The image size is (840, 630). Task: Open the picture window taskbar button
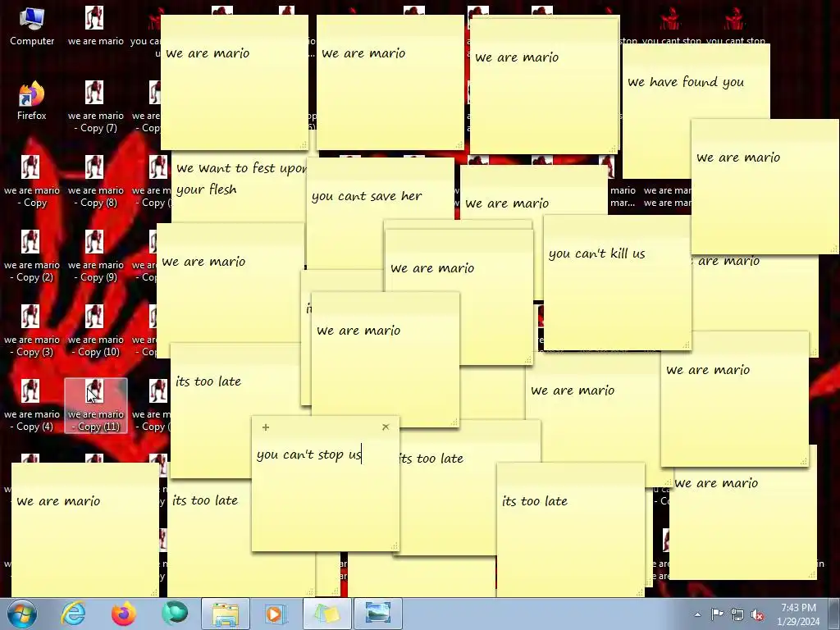(377, 614)
